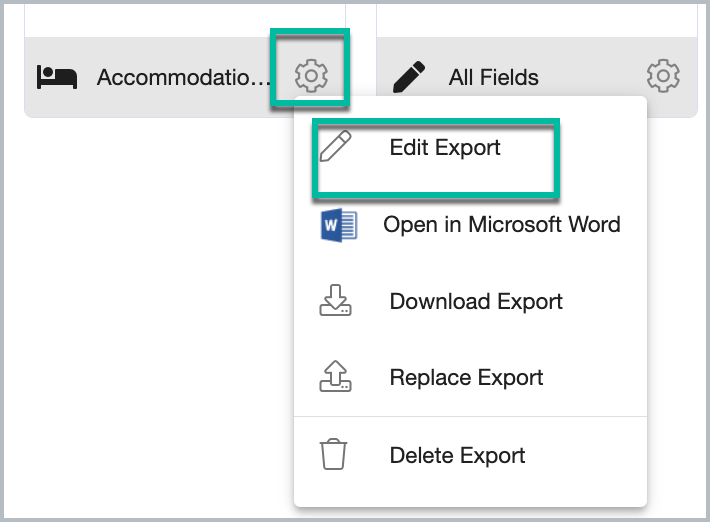Choose Edit Export from the menu

click(x=445, y=148)
